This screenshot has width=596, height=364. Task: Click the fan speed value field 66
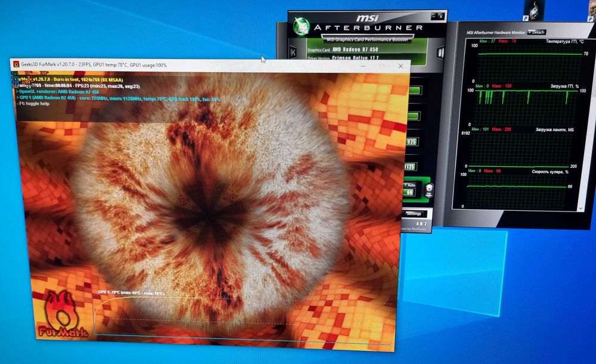409,192
